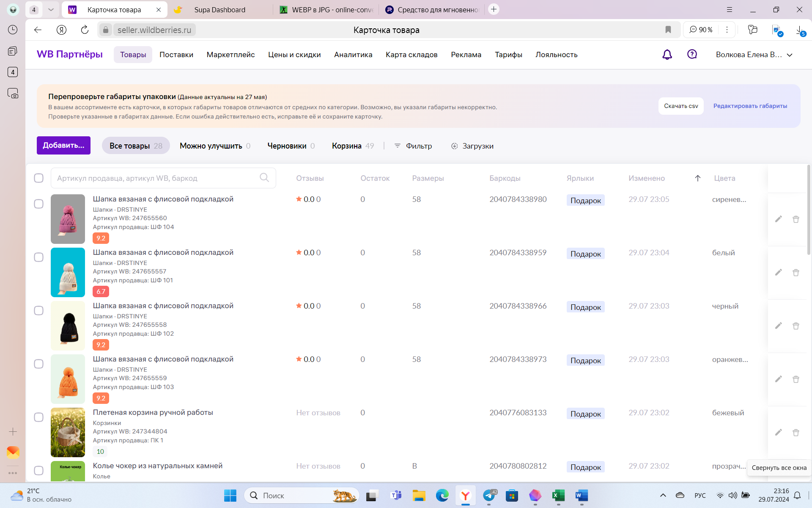Edit the ШФ 102 black hat card
This screenshot has height=508, width=812.
(778, 326)
